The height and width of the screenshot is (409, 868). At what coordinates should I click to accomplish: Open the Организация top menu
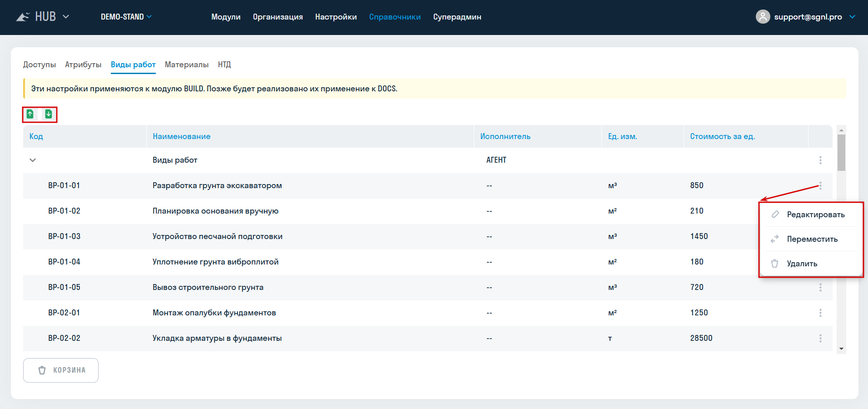pyautogui.click(x=278, y=17)
